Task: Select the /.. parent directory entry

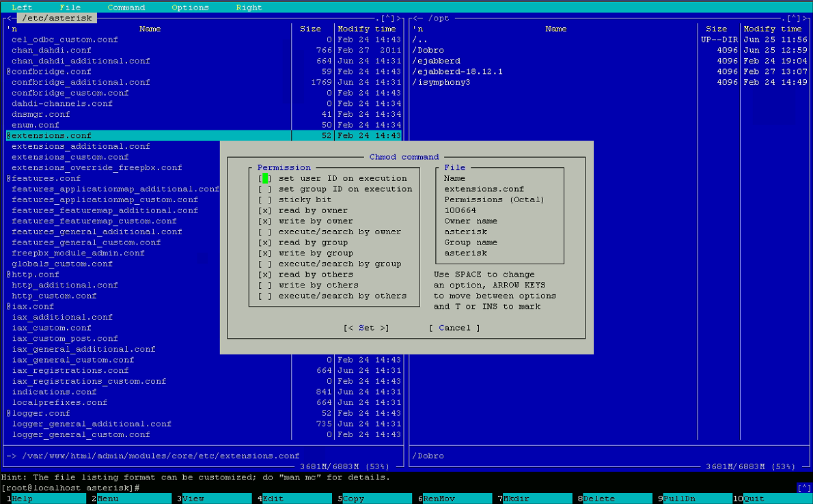Action: 419,40
